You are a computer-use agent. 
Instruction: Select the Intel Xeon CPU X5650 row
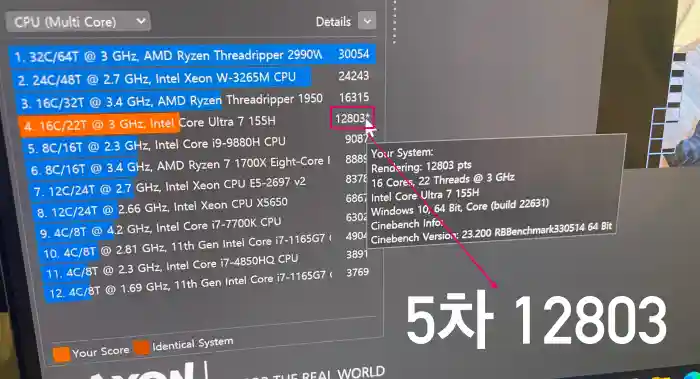pyautogui.click(x=201, y=207)
